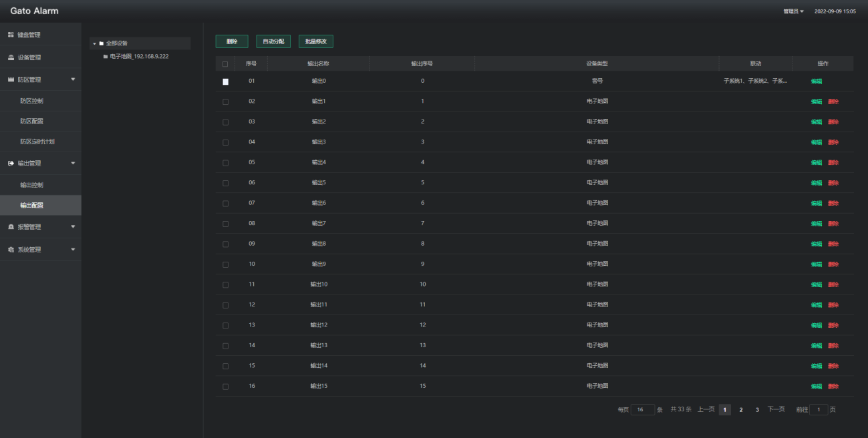
Task: Uncheck the checkbox for row 01 输出0
Action: coord(225,81)
